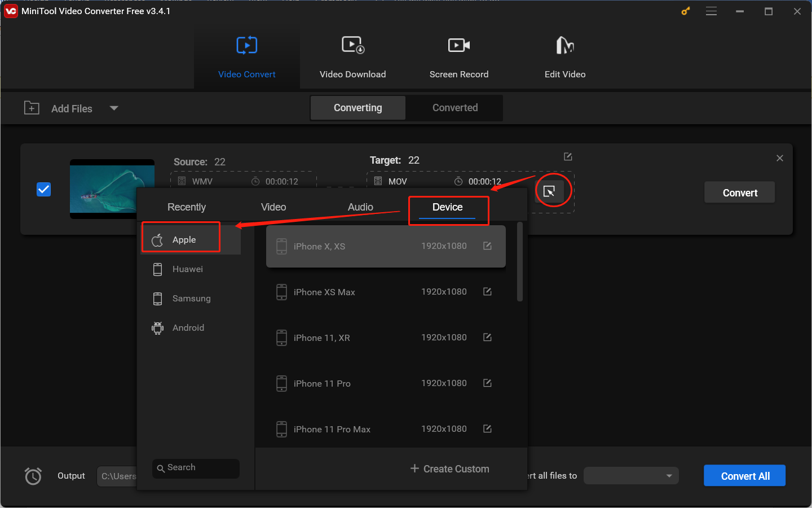Click the Add Files label
Screen dimensions: 812x508
72,108
